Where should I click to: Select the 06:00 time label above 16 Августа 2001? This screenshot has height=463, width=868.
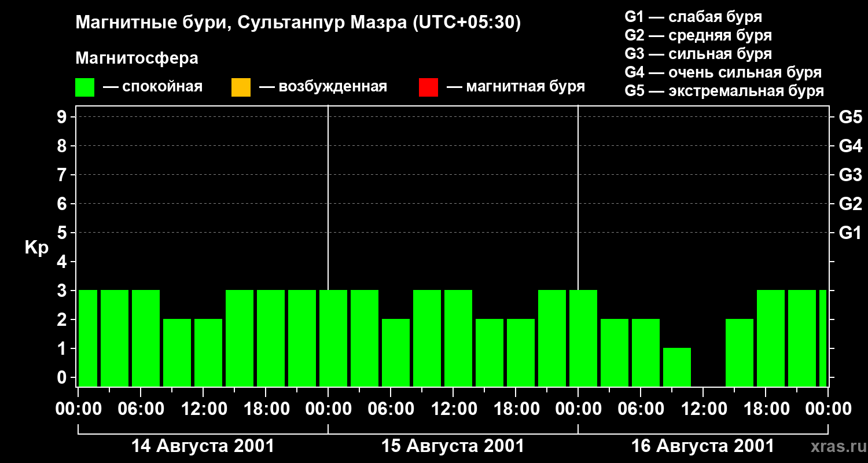[641, 409]
